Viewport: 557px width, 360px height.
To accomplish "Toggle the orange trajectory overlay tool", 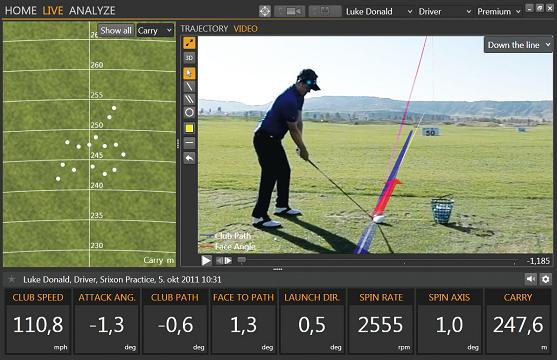I will coord(189,43).
